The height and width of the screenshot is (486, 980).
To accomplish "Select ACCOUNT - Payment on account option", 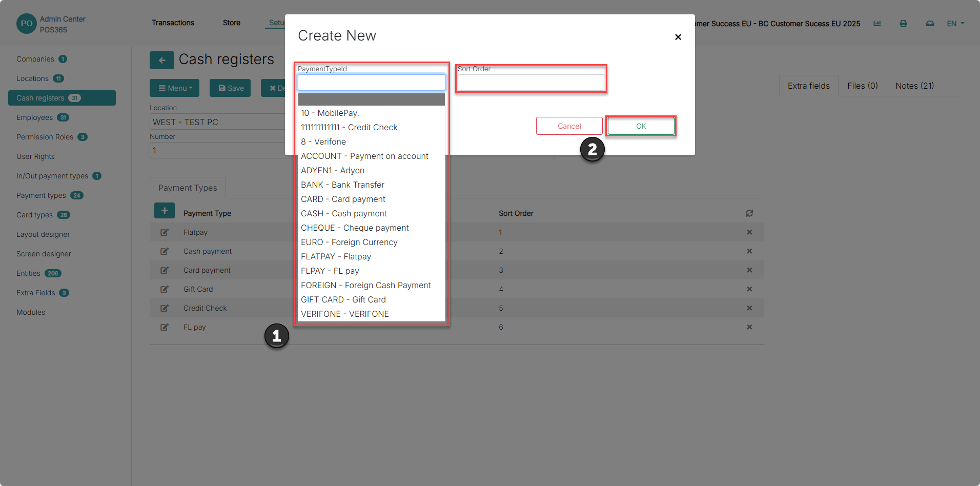I will pos(372,156).
